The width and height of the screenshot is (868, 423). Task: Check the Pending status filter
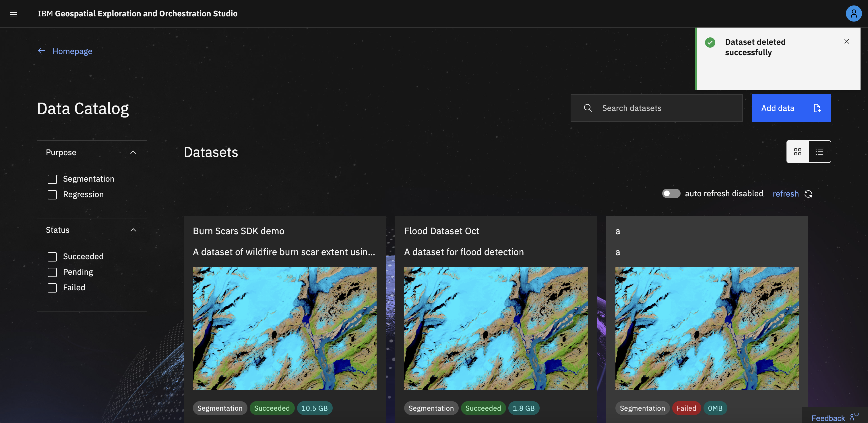tap(52, 272)
